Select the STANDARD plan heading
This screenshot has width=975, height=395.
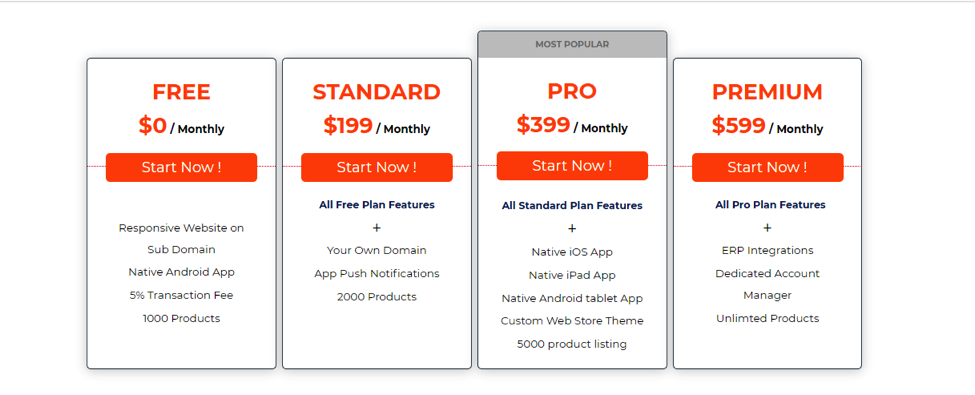(377, 92)
